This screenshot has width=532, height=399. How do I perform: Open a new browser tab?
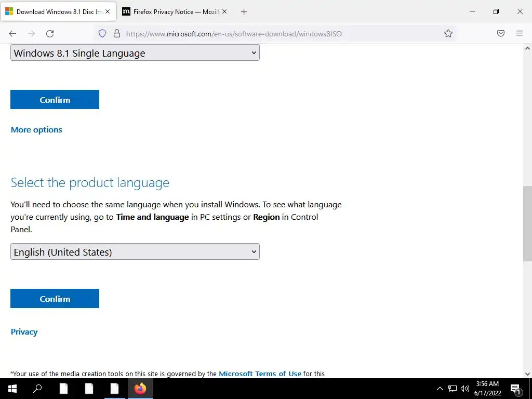pyautogui.click(x=244, y=12)
